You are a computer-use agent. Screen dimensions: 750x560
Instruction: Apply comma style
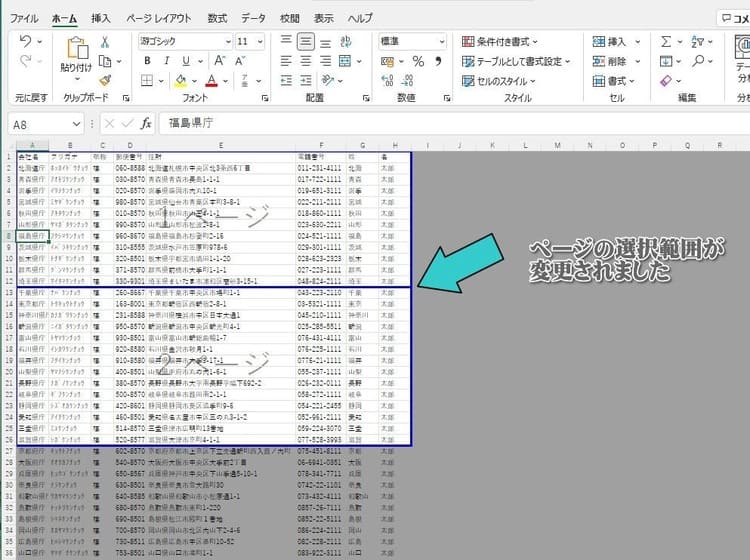(x=438, y=61)
